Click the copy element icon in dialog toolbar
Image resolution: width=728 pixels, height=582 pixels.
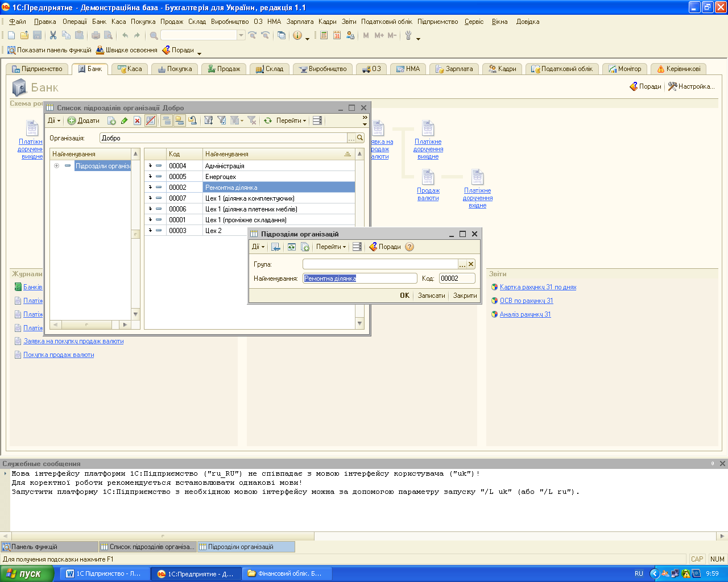tap(305, 247)
